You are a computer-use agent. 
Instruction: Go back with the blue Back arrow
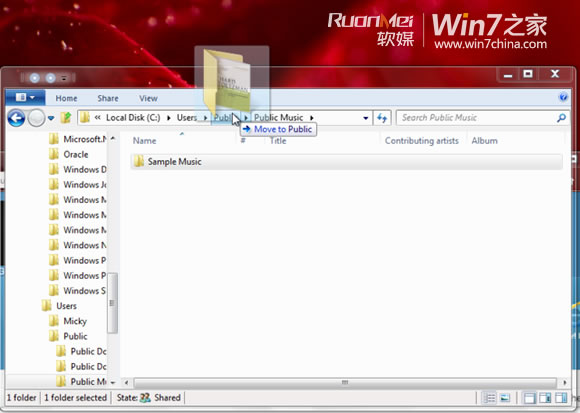tap(16, 118)
